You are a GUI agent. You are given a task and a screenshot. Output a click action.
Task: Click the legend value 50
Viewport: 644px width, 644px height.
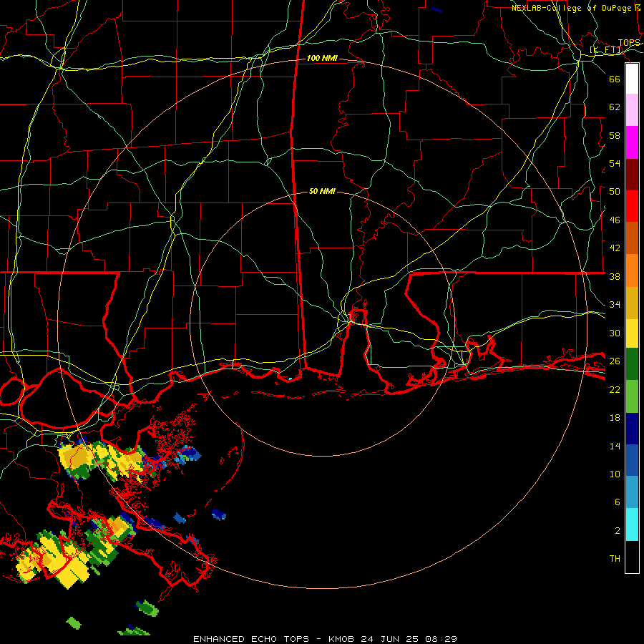[615, 192]
